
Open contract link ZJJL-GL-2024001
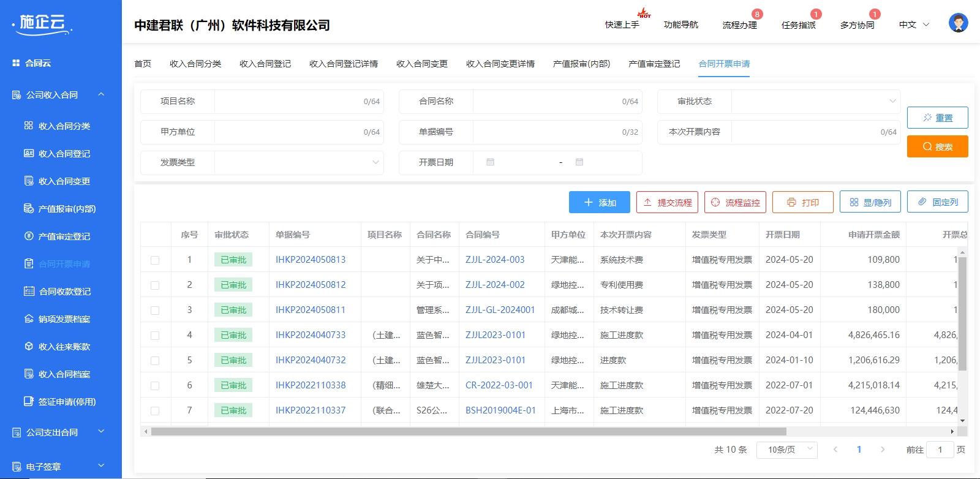pyautogui.click(x=500, y=310)
